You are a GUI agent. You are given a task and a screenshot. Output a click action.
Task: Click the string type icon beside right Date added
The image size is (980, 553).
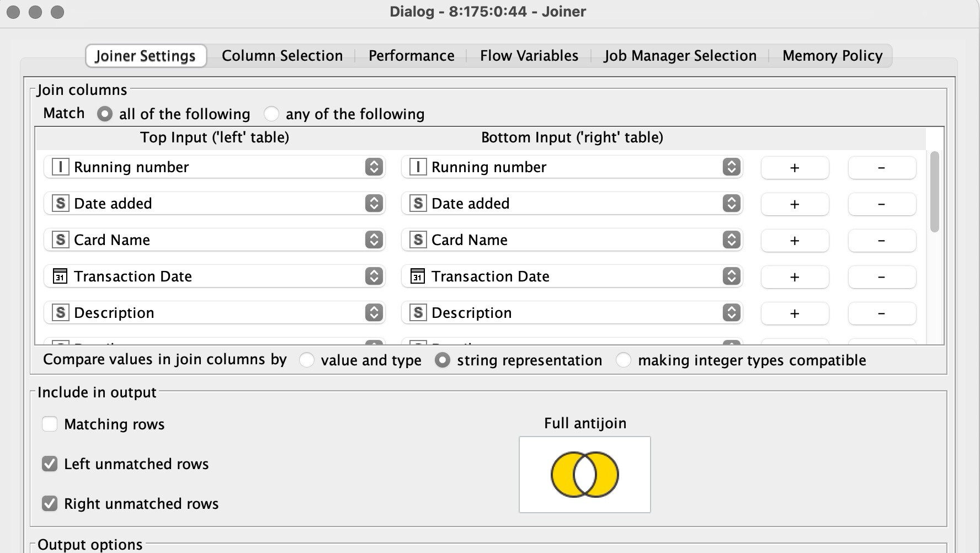click(417, 203)
